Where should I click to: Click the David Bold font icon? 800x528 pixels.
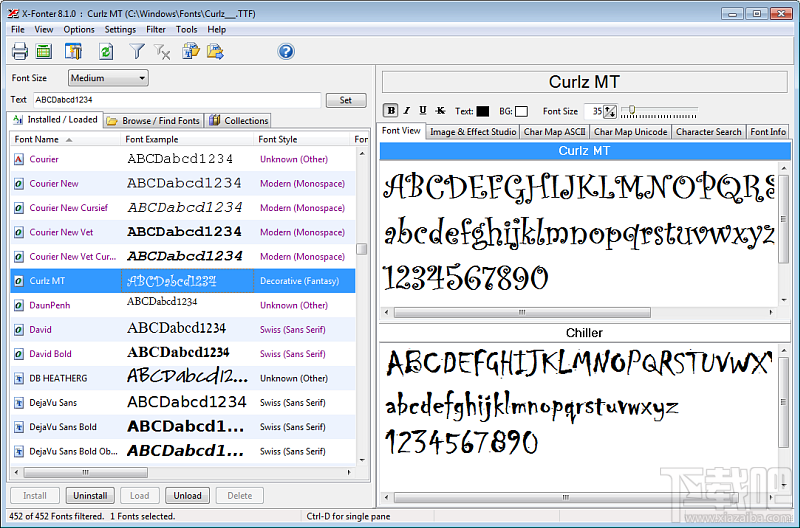click(x=19, y=354)
